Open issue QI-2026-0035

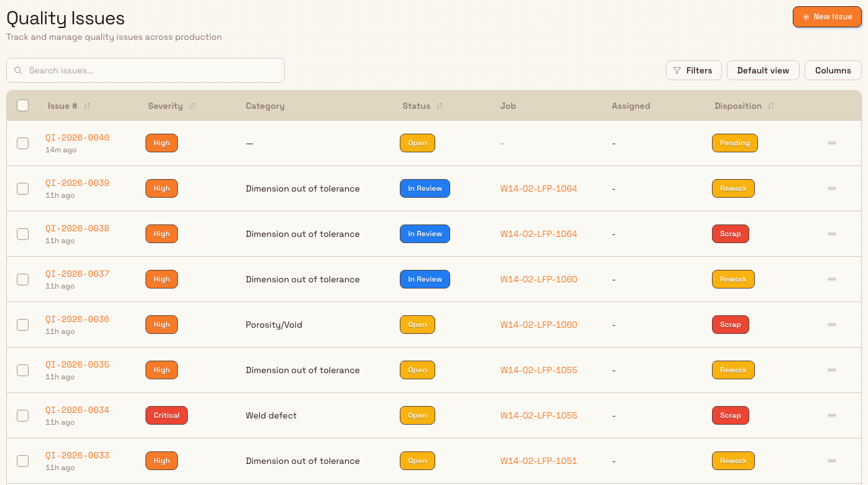pos(77,364)
